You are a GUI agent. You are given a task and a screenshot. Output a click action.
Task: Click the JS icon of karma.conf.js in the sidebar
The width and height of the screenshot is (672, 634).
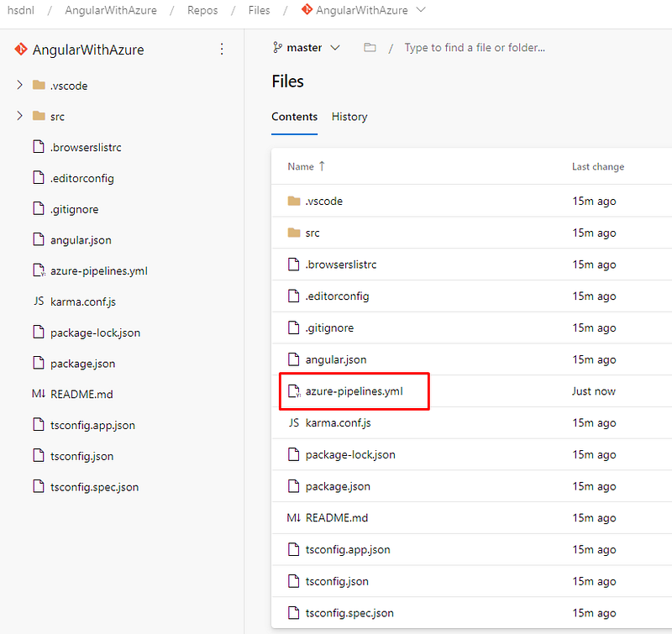point(39,301)
